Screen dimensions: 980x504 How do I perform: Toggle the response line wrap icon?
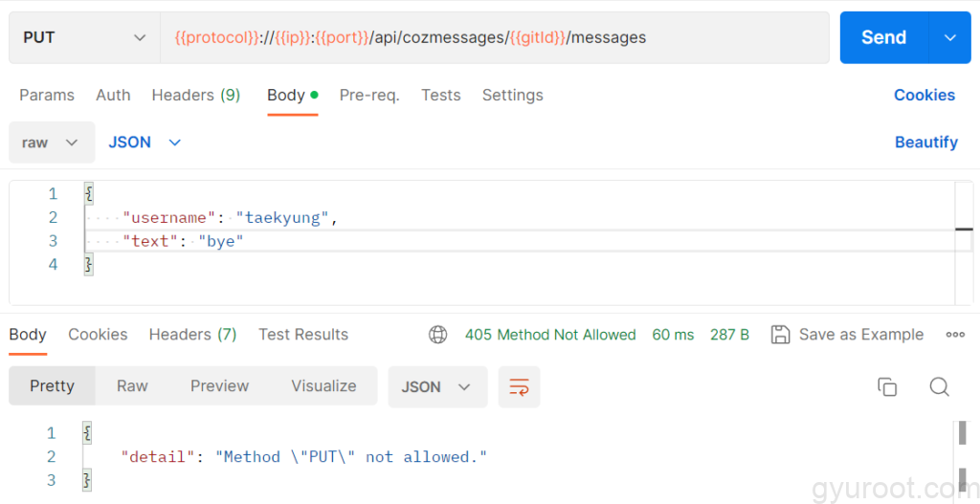coord(519,386)
